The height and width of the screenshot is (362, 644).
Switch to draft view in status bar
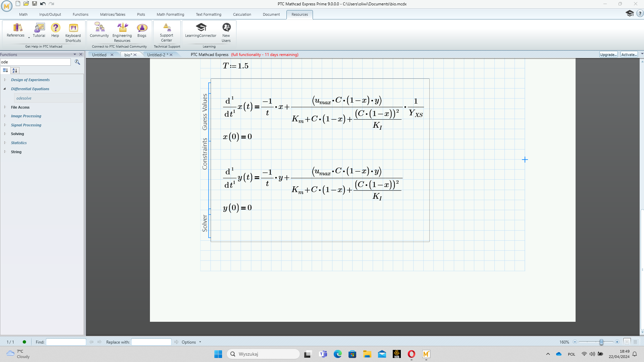tap(635, 342)
